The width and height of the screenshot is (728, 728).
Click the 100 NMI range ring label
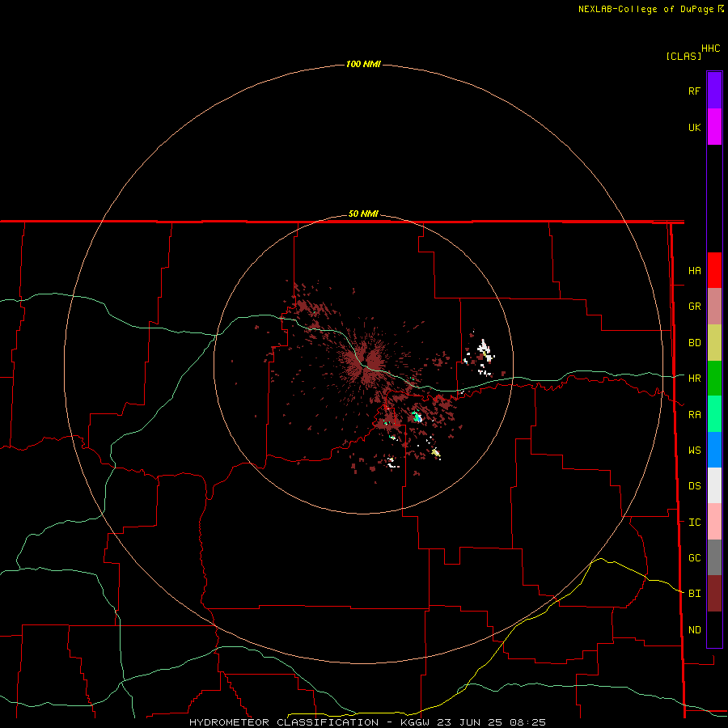(363, 64)
